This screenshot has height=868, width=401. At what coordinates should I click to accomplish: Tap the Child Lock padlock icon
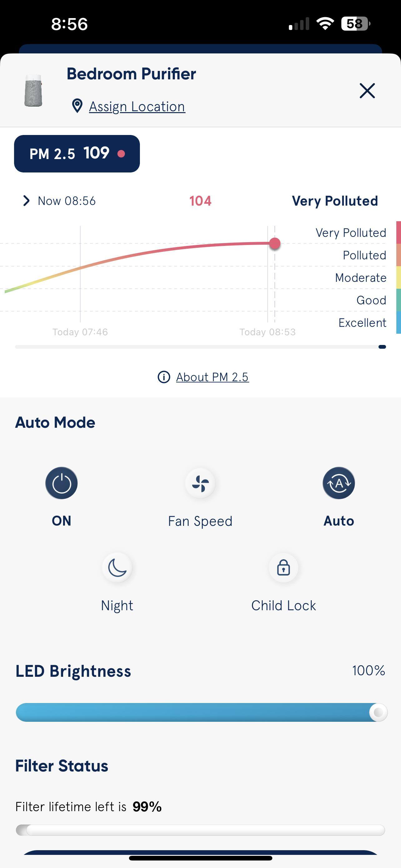coord(284,568)
